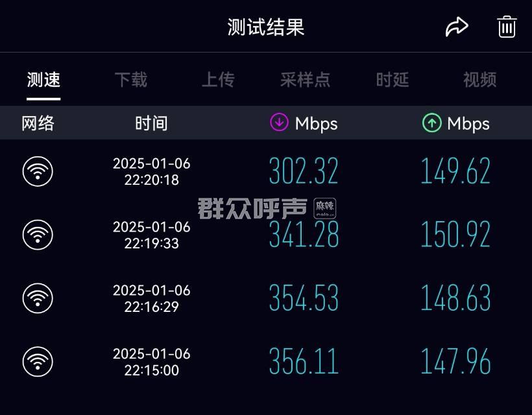Click the Wi-Fi icon for 22:19:33 test
This screenshot has height=415, width=532.
point(38,235)
